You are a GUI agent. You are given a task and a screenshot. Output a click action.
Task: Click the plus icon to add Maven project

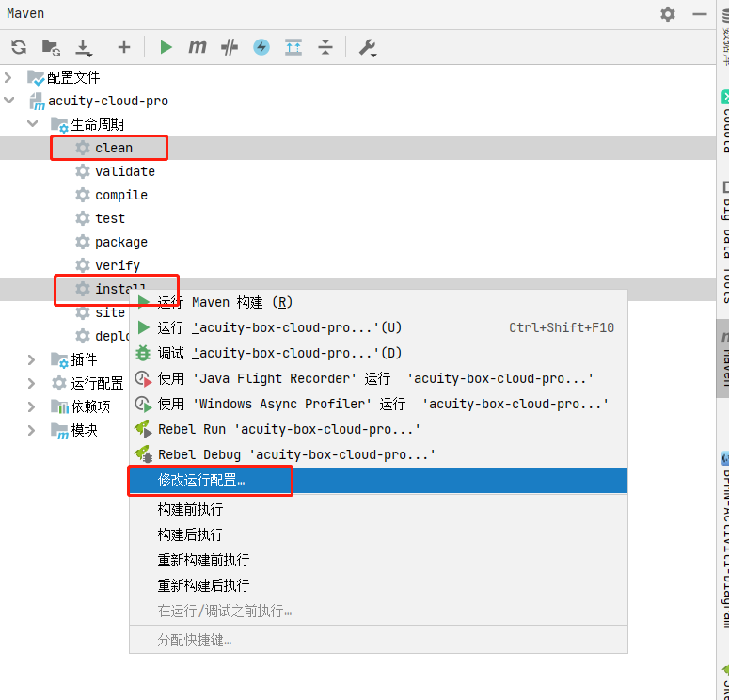(123, 47)
